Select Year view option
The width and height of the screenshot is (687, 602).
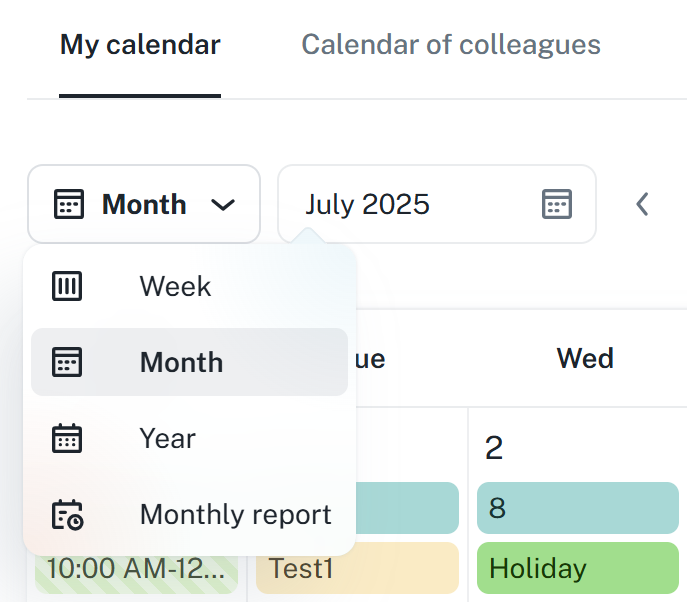(x=168, y=438)
